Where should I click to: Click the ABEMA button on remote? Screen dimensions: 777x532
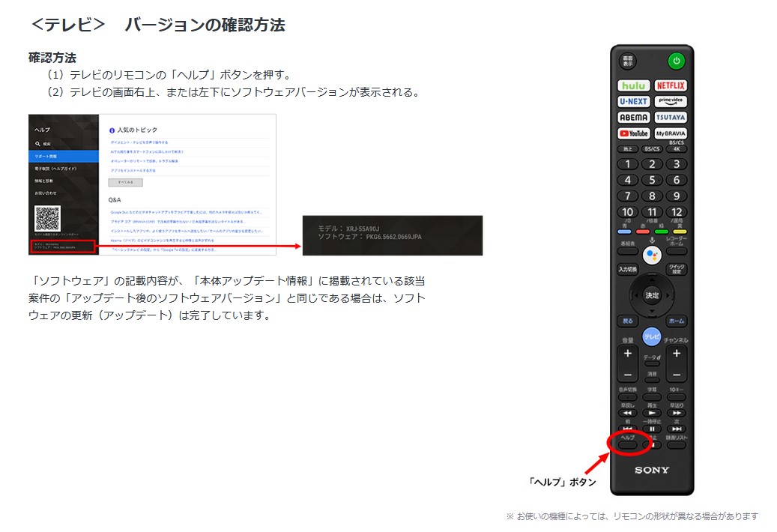[x=633, y=118]
